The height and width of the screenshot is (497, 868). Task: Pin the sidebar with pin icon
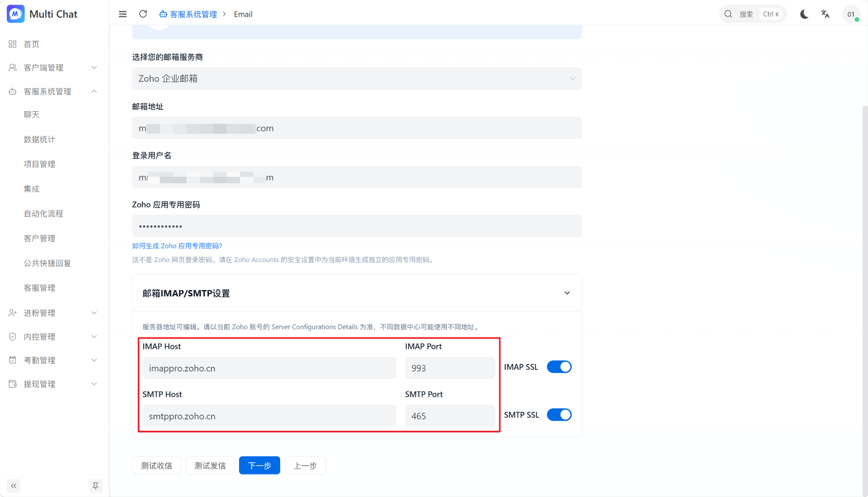tap(95, 486)
